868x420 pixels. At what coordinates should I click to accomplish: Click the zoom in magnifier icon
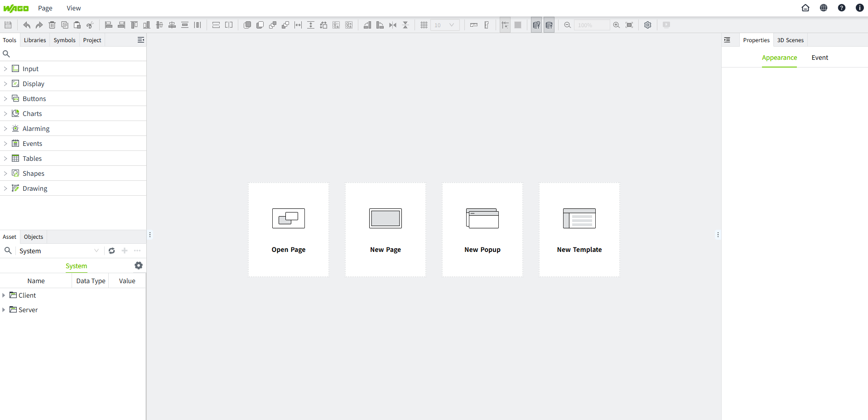[616, 25]
